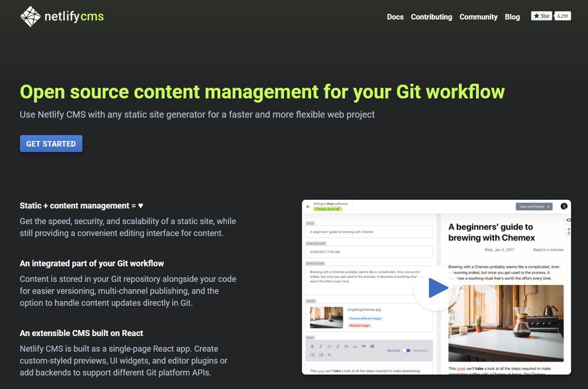Open the Community page
This screenshot has width=588, height=389.
point(478,17)
